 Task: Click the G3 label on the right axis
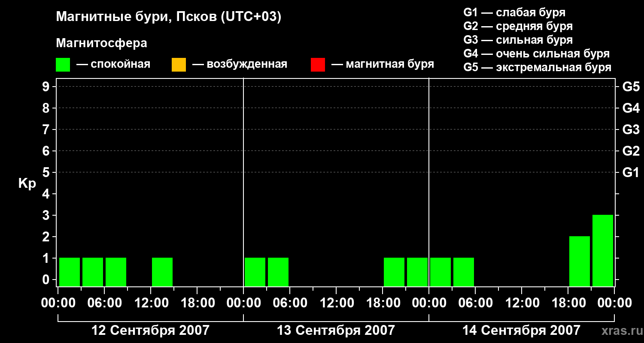coord(631,129)
